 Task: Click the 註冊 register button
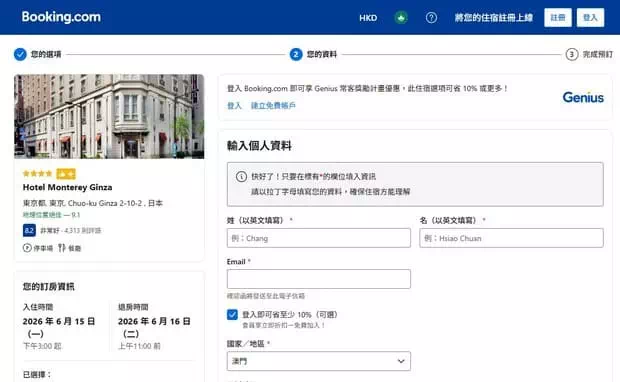[x=558, y=18]
